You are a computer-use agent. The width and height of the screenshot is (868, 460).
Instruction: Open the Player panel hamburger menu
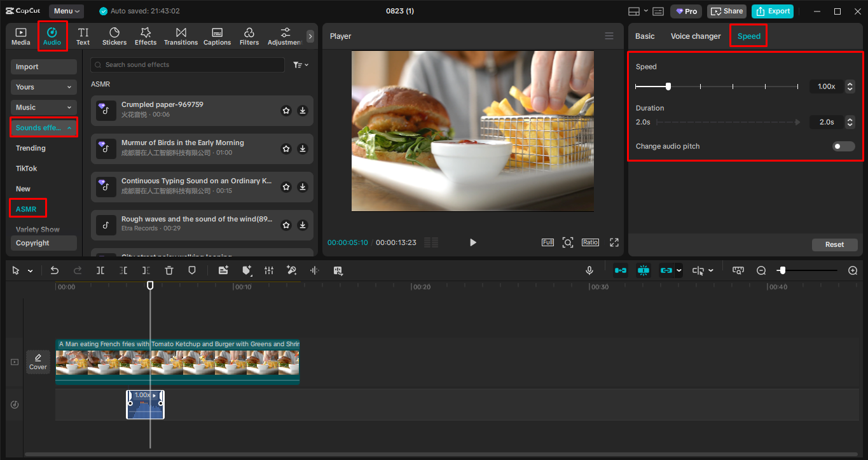[x=609, y=36]
